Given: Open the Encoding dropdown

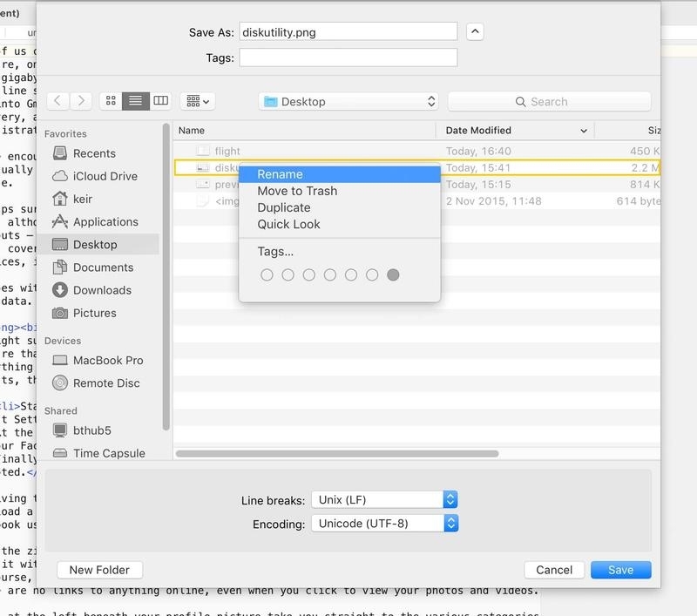Looking at the screenshot, I should point(384,524).
